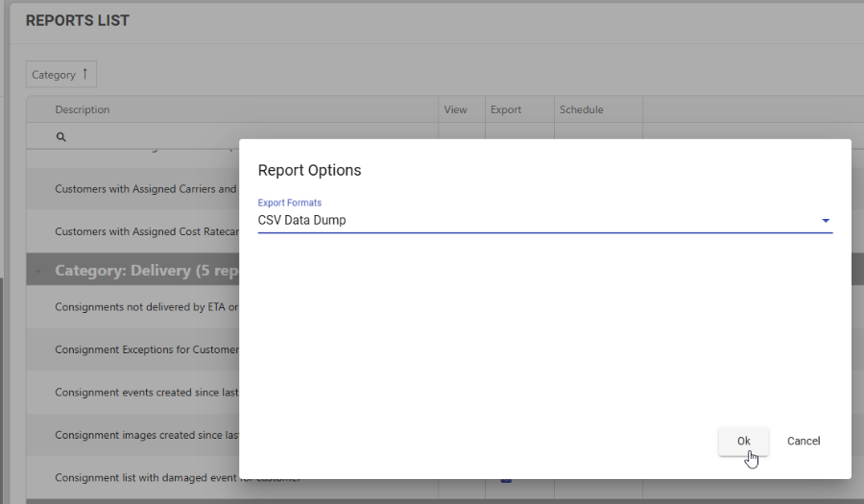Open Consignments not delivered by ETA report
The height and width of the screenshot is (504, 864).
[x=144, y=307]
